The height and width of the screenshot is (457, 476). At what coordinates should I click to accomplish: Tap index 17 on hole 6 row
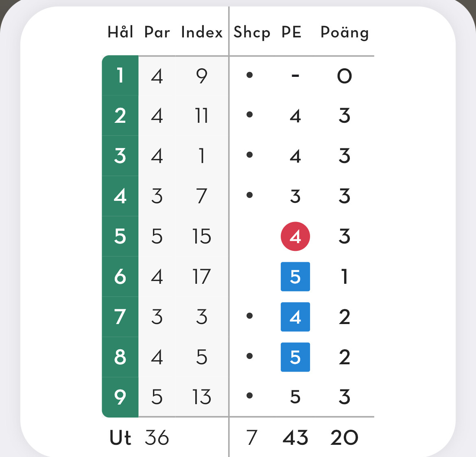click(x=201, y=276)
